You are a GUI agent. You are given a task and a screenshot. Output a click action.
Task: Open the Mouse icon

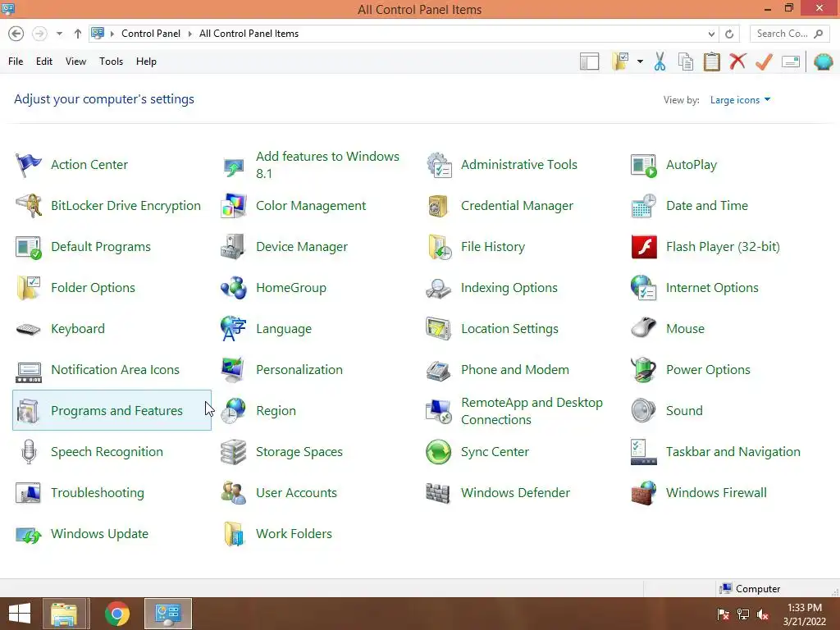coord(643,328)
